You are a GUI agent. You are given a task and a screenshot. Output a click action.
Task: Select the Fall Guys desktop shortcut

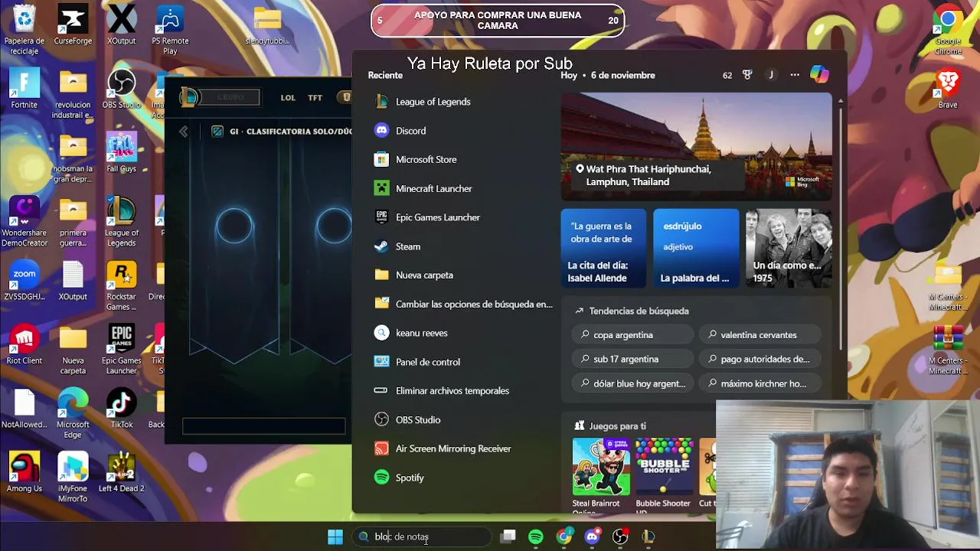pyautogui.click(x=121, y=152)
